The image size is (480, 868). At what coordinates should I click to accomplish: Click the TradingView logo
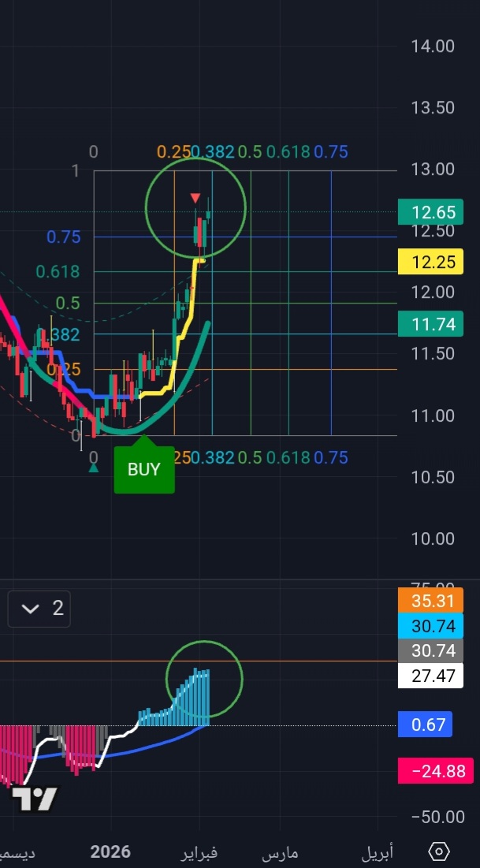coord(35,799)
